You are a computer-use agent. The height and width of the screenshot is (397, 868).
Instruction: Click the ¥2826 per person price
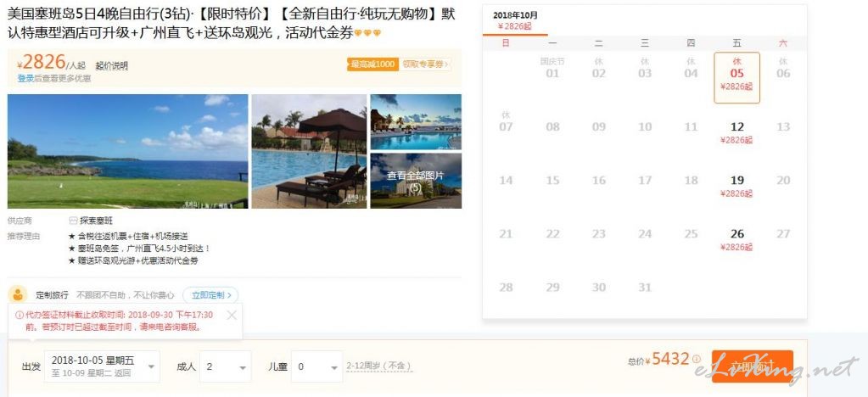pos(43,63)
